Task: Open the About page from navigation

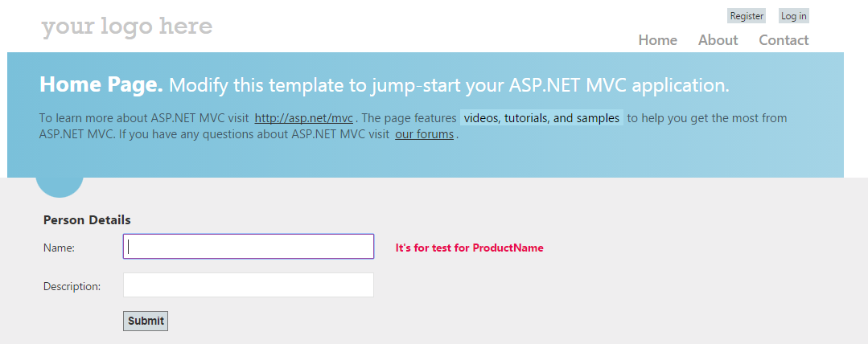Action: coord(718,40)
